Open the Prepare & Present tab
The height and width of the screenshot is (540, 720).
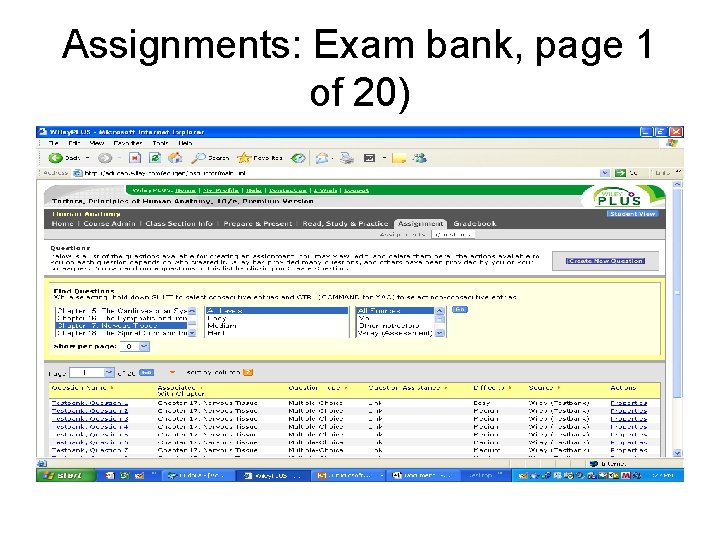click(x=258, y=224)
